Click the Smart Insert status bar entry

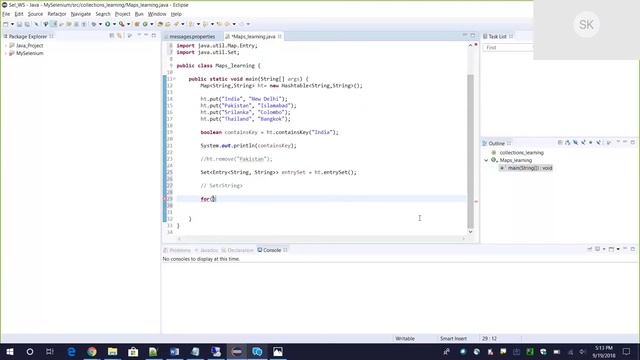point(453,338)
